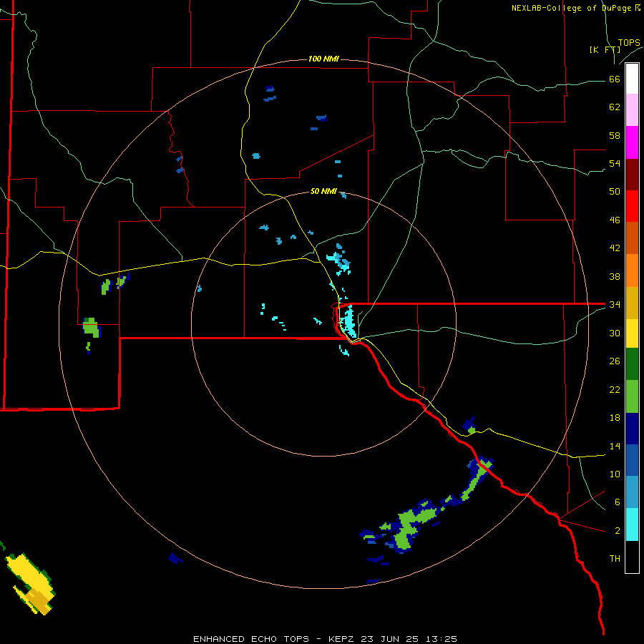Click the '50 NMI' range ring label
Viewport: 644px width, 644px height.
pos(323,191)
